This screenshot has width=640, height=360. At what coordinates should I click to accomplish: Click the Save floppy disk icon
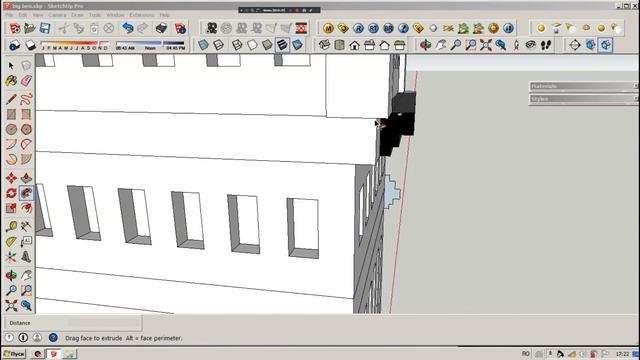click(x=45, y=28)
